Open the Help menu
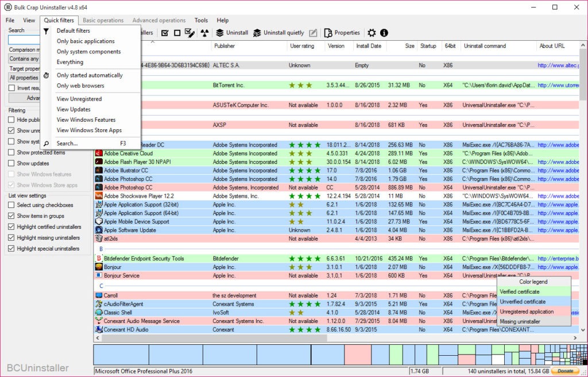 point(222,20)
